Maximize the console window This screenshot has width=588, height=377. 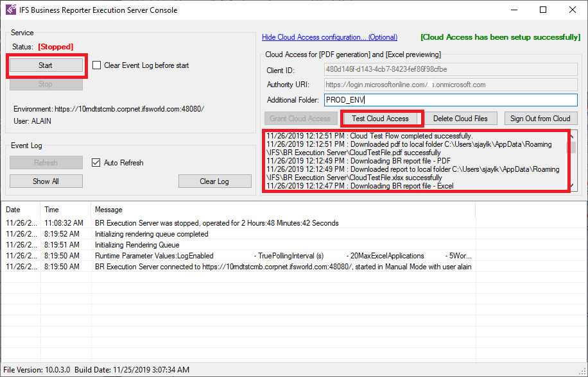[543, 10]
